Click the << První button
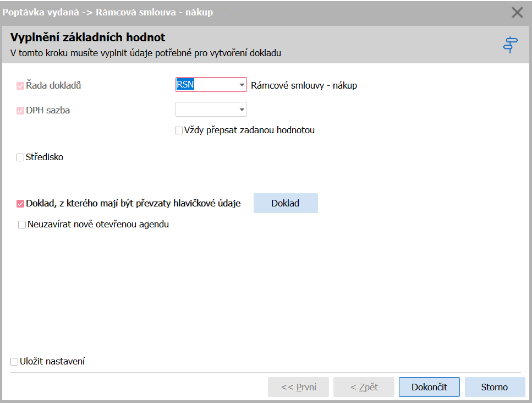This screenshot has height=403, width=532. [298, 387]
